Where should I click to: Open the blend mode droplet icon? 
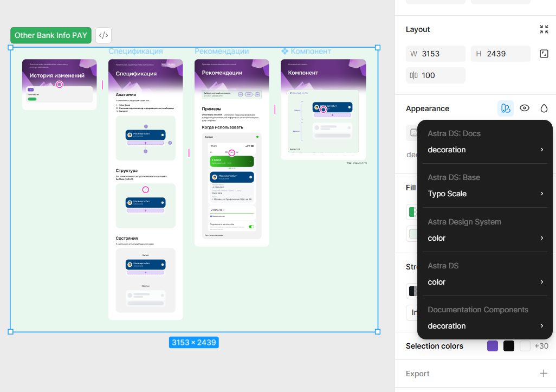tap(544, 108)
